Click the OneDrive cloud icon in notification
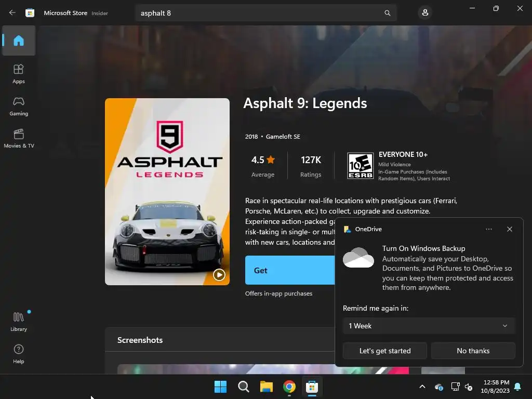Image resolution: width=532 pixels, height=399 pixels. point(358,258)
